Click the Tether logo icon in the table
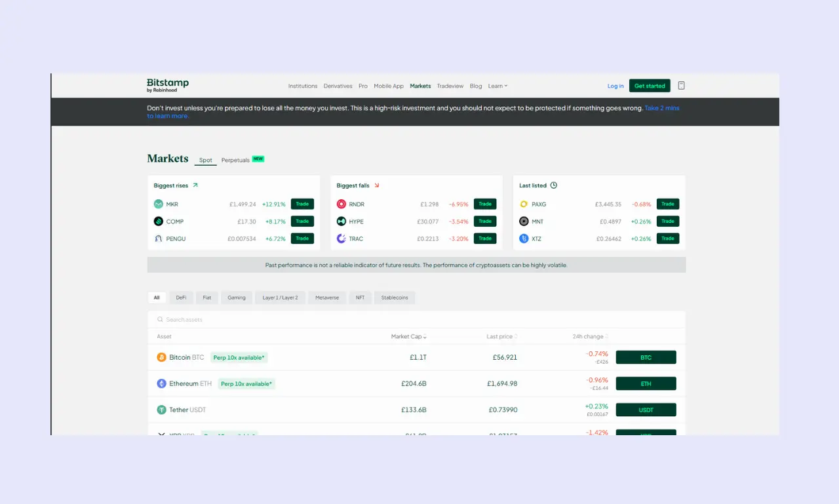 point(161,410)
